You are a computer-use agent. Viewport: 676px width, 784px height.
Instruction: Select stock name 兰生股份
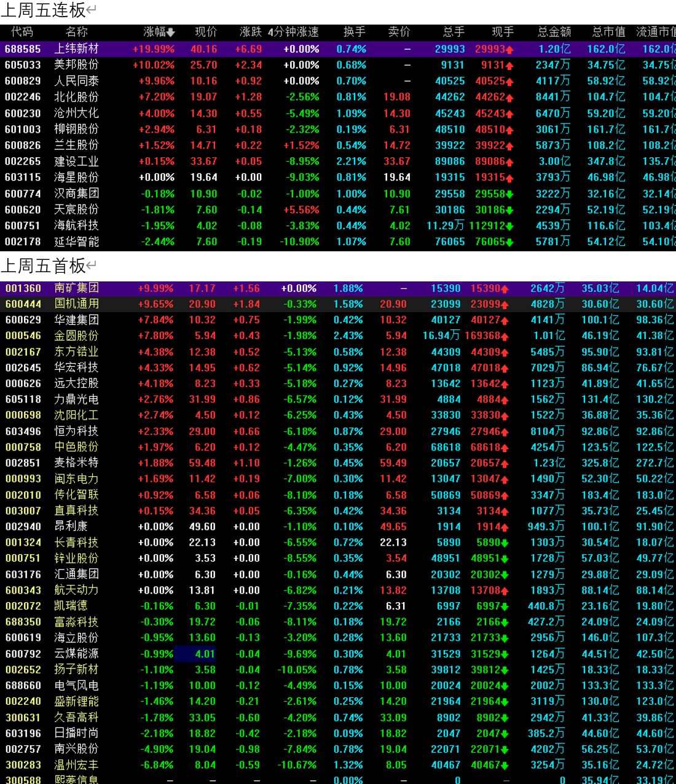(76, 146)
